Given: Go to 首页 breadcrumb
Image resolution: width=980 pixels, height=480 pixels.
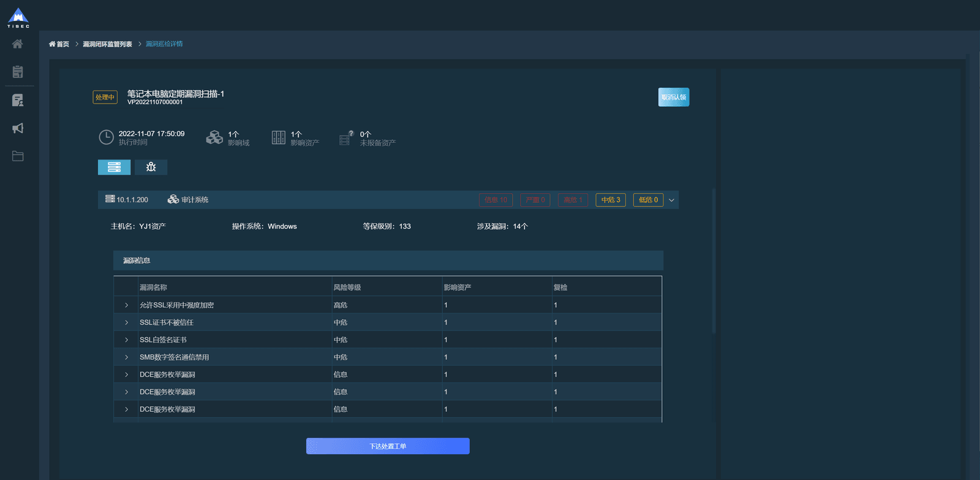Looking at the screenshot, I should tap(59, 44).
